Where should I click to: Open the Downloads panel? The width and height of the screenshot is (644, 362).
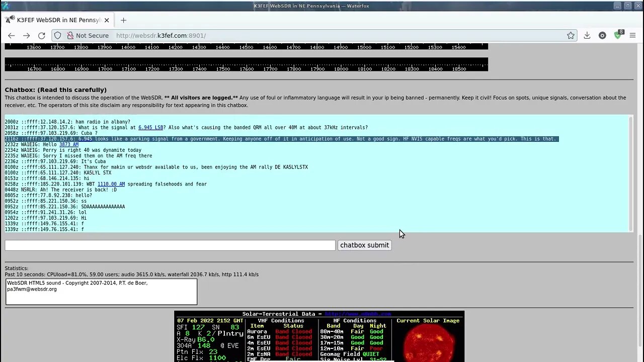point(587,36)
